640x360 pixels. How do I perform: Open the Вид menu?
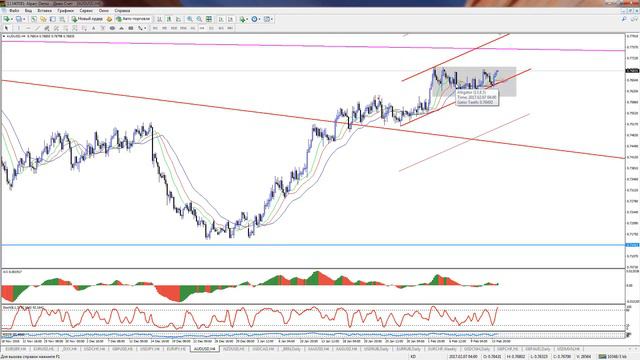(x=28, y=11)
